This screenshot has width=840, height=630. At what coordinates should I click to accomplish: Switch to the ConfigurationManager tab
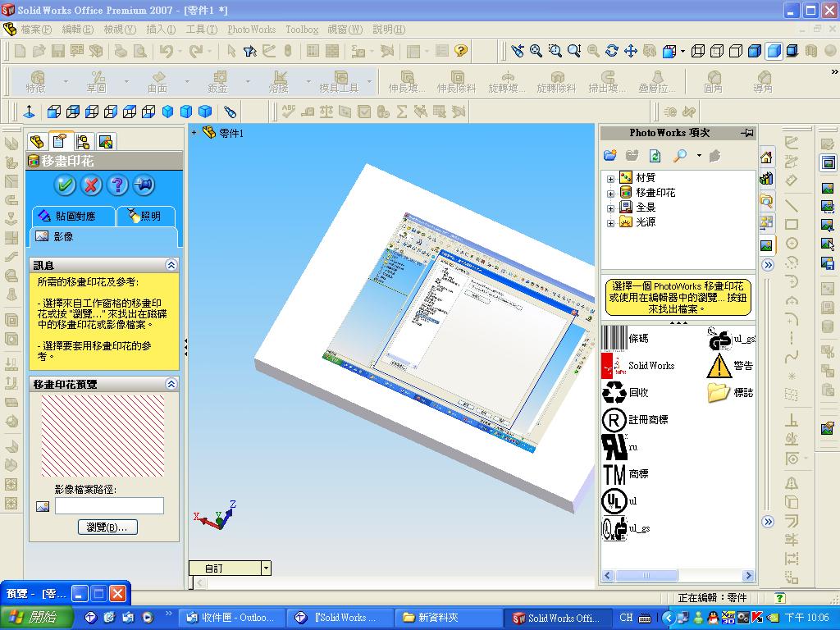tap(83, 141)
